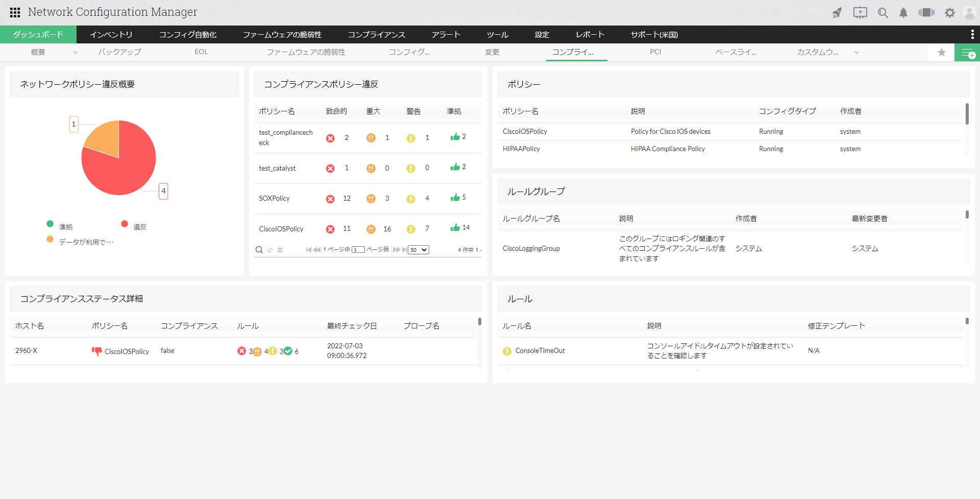Open the rows-per-page 50 dropdown
Viewport: 980px width, 499px height.
click(x=419, y=250)
